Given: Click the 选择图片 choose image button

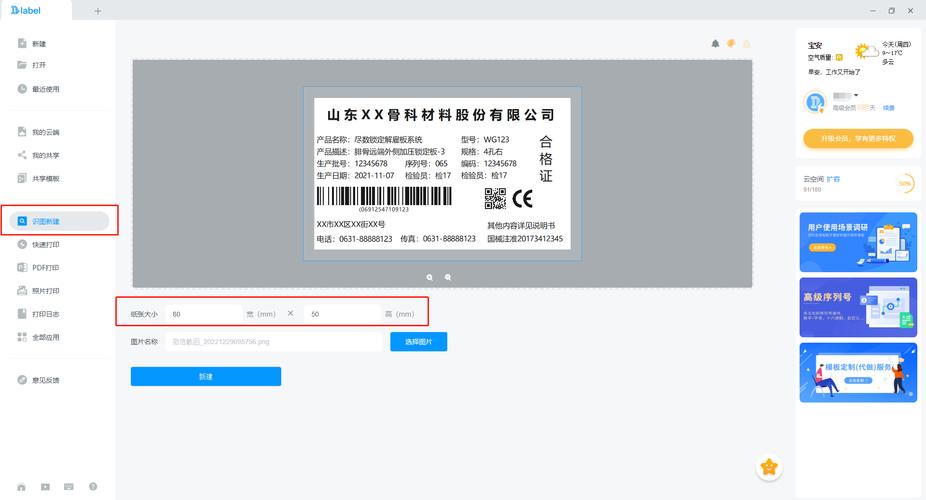Looking at the screenshot, I should coord(419,341).
